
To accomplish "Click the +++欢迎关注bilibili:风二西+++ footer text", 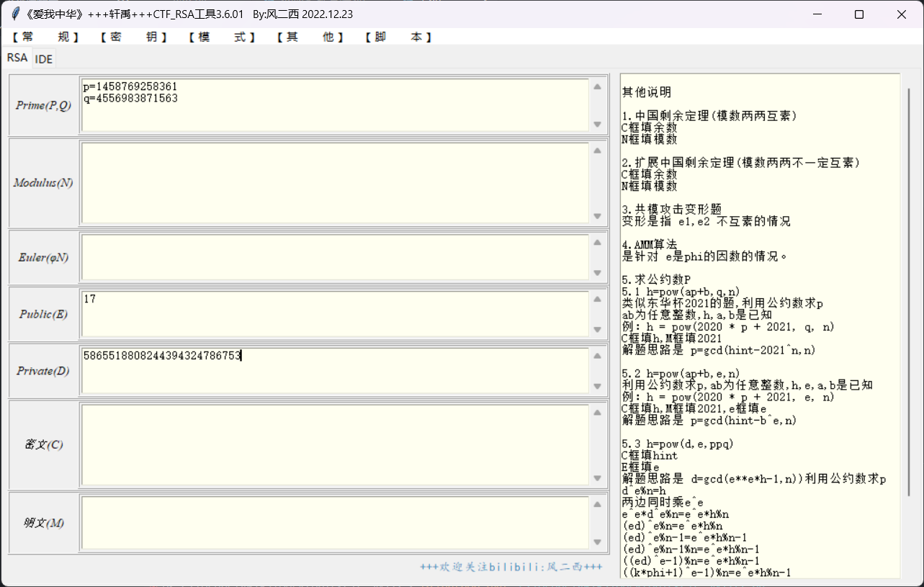I will pos(511,568).
